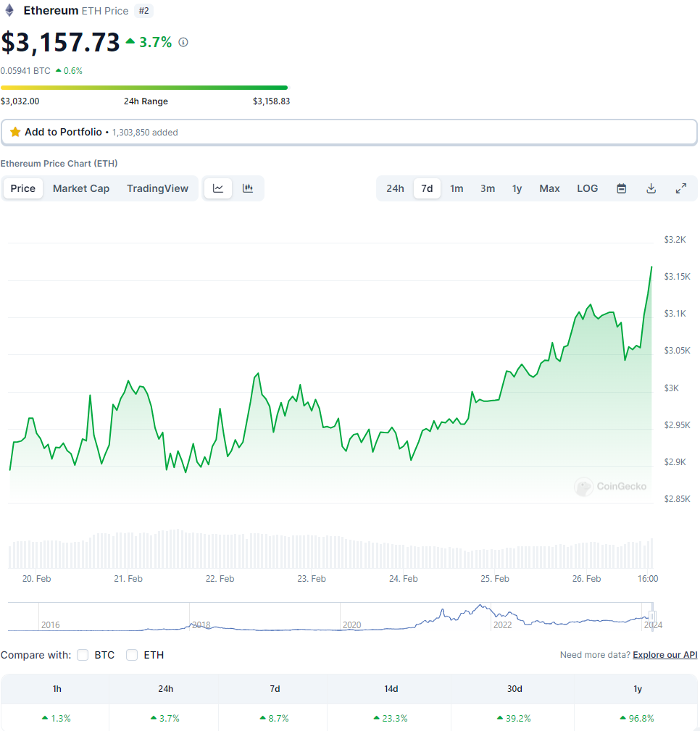Switch to the Market Cap tab

point(81,188)
